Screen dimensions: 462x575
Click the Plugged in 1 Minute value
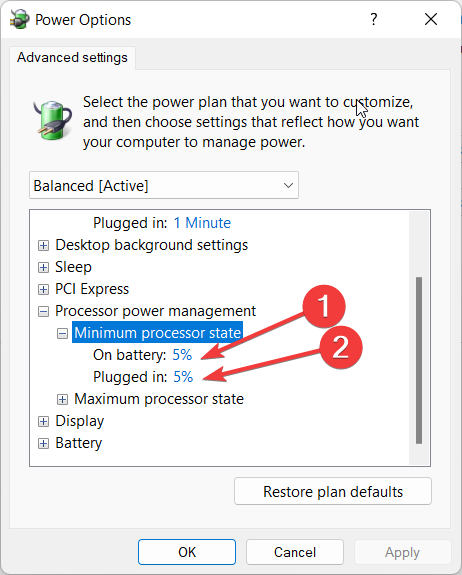(x=202, y=223)
